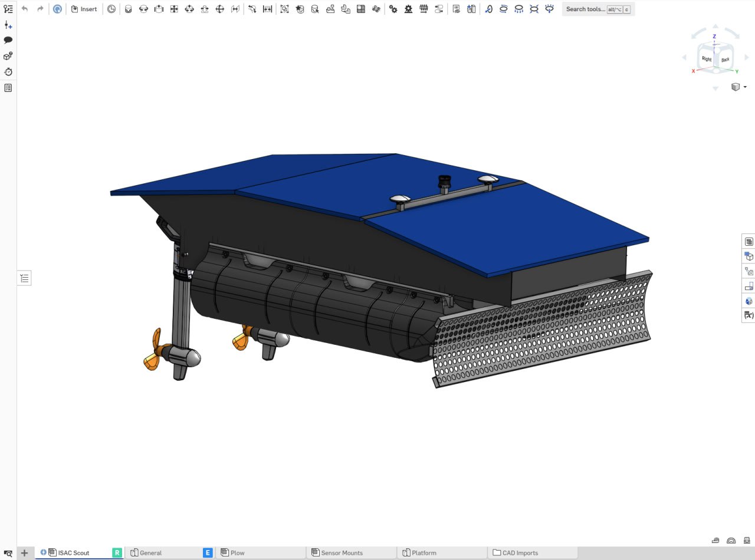Open the view cube display options dropdown
Viewport: 755px width, 560px height.
coord(738,87)
